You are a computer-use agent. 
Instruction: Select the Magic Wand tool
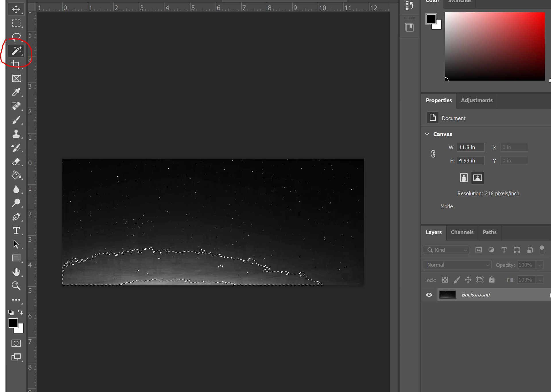(x=16, y=51)
